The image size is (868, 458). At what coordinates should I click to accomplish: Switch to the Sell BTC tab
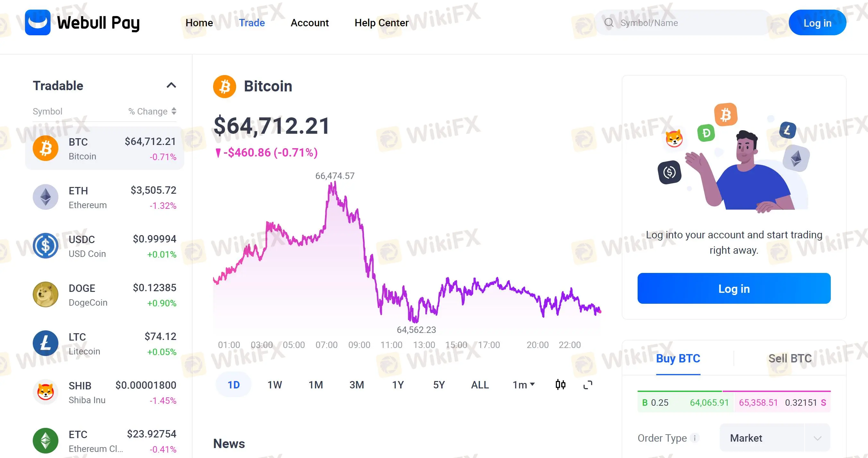[790, 358]
